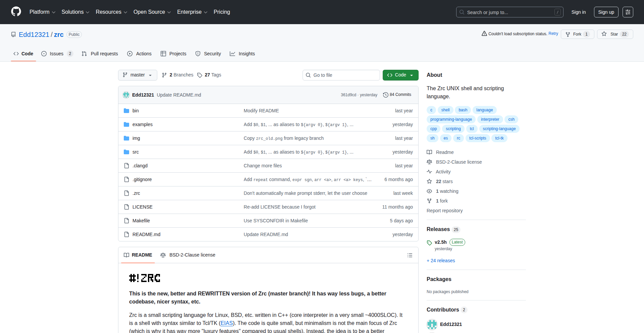Expand the Platform menu
Viewport: 644px width, 333px height.
pos(42,12)
